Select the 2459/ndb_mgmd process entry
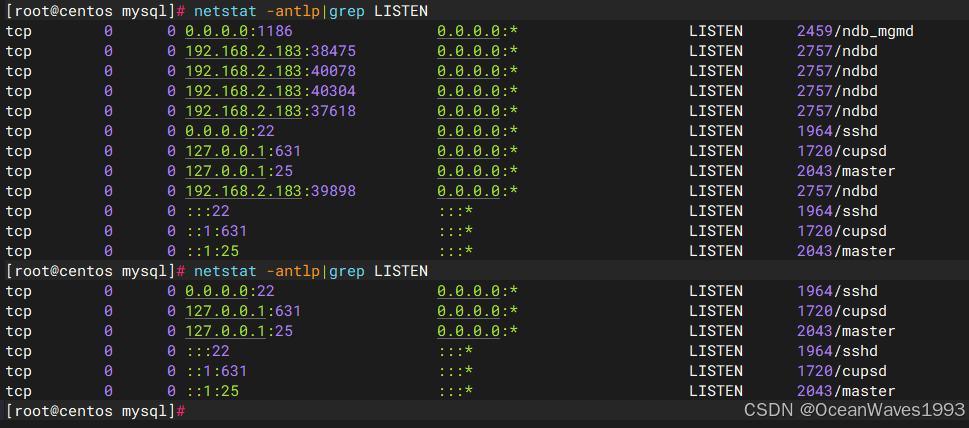Image resolution: width=969 pixels, height=428 pixels. click(x=855, y=31)
